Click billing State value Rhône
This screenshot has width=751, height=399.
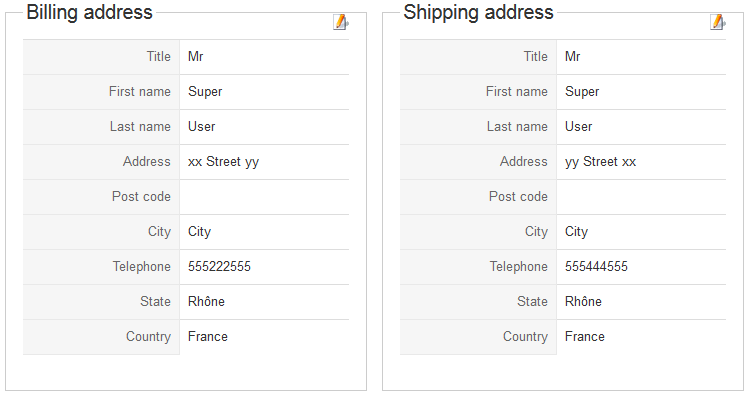206,301
